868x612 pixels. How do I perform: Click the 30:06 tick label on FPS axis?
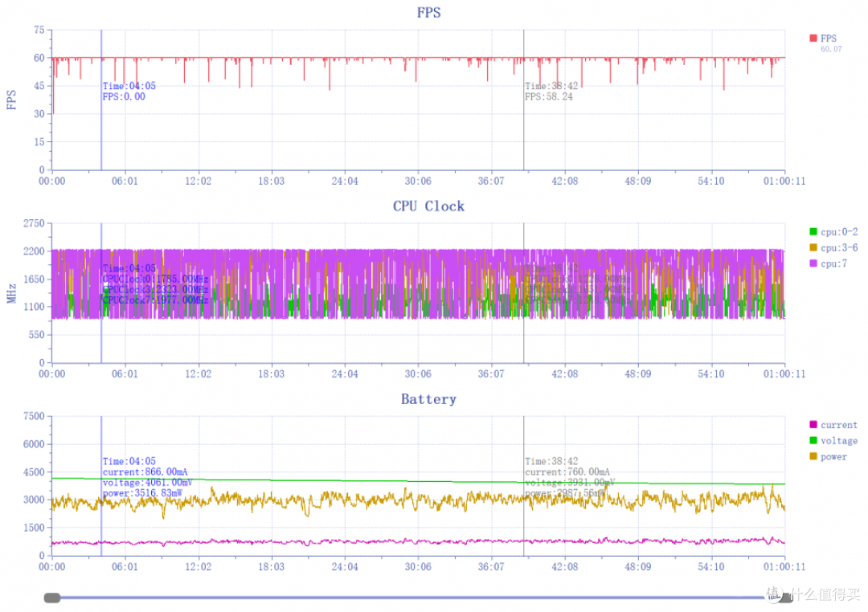coord(418,181)
